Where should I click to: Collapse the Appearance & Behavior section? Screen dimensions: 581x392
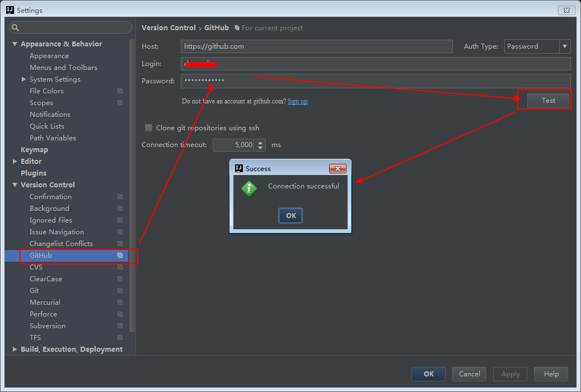coord(15,44)
